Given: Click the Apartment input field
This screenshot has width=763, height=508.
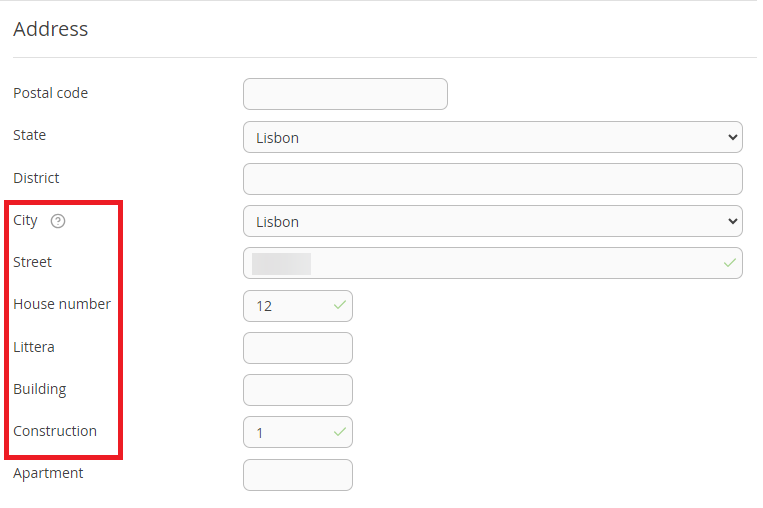Looking at the screenshot, I should point(298,475).
